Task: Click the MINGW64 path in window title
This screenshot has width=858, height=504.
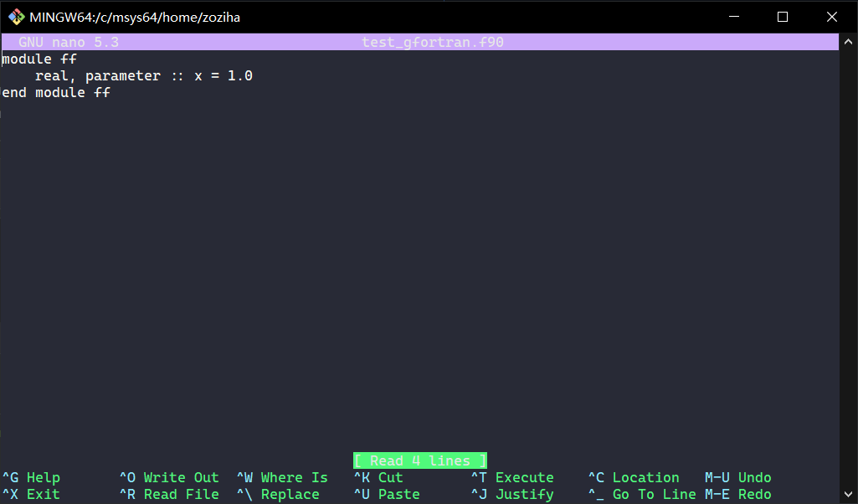Action: [x=134, y=16]
